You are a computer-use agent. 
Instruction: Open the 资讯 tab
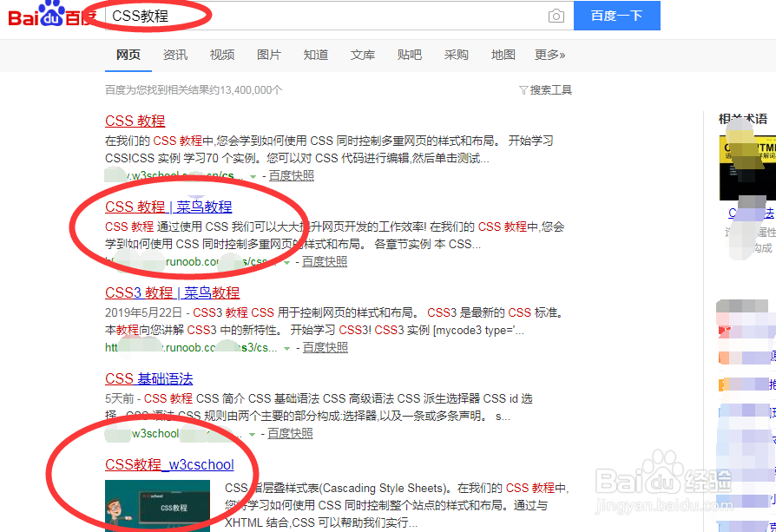point(175,54)
